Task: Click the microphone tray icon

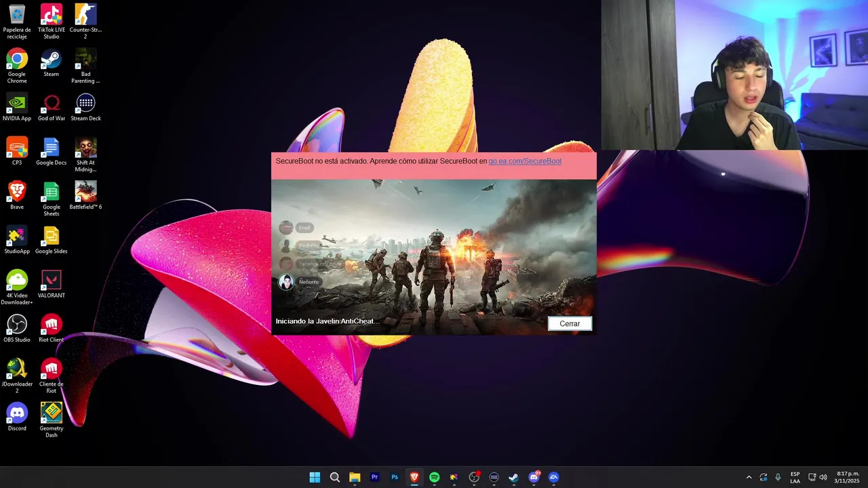Action: click(778, 477)
